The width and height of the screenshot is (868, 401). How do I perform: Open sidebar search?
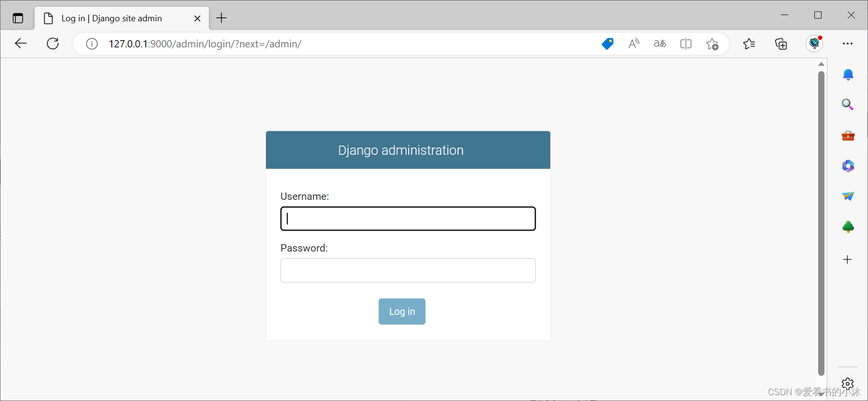pos(848,104)
